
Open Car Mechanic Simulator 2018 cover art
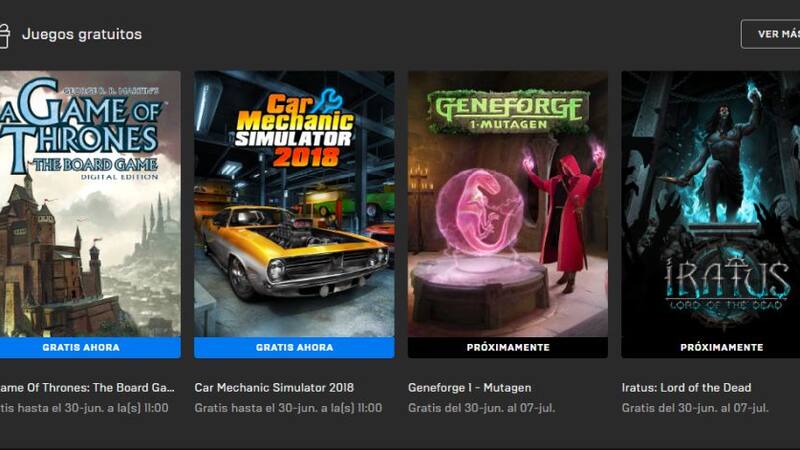294,204
